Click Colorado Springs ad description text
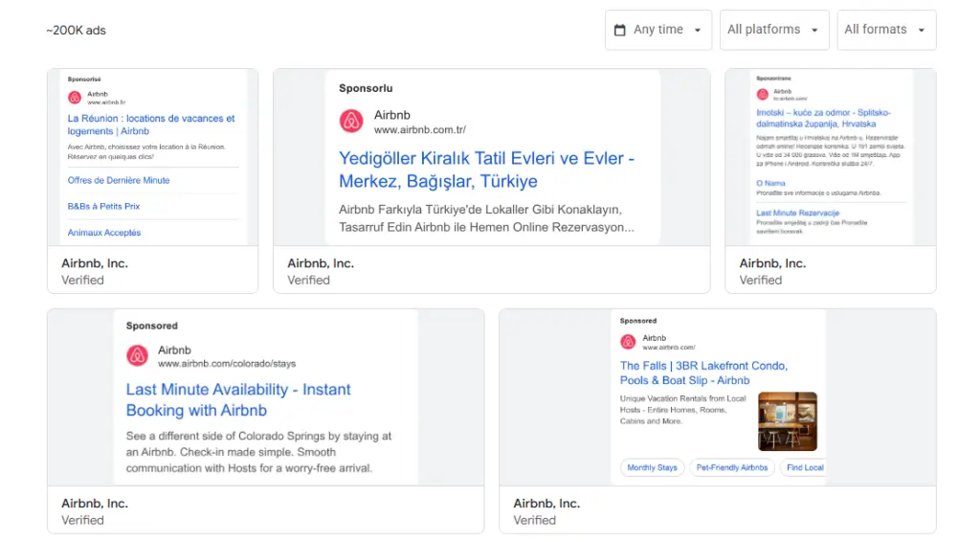This screenshot has width=980, height=542. (258, 452)
